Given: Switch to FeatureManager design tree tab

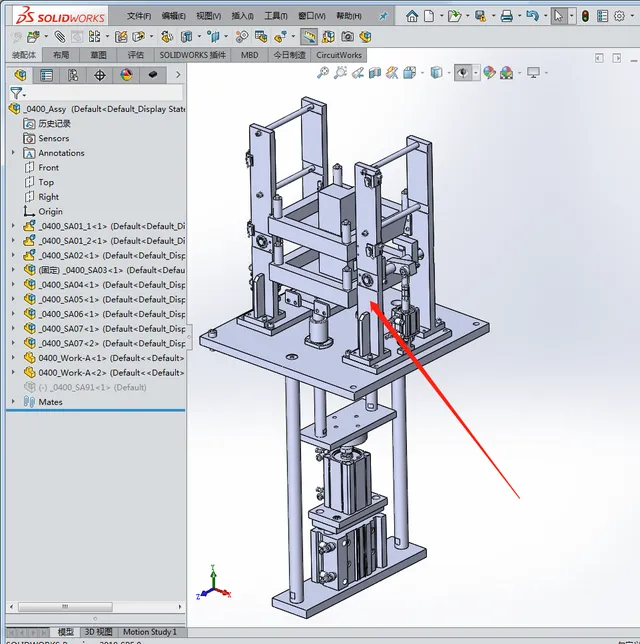Looking at the screenshot, I should tap(20, 75).
